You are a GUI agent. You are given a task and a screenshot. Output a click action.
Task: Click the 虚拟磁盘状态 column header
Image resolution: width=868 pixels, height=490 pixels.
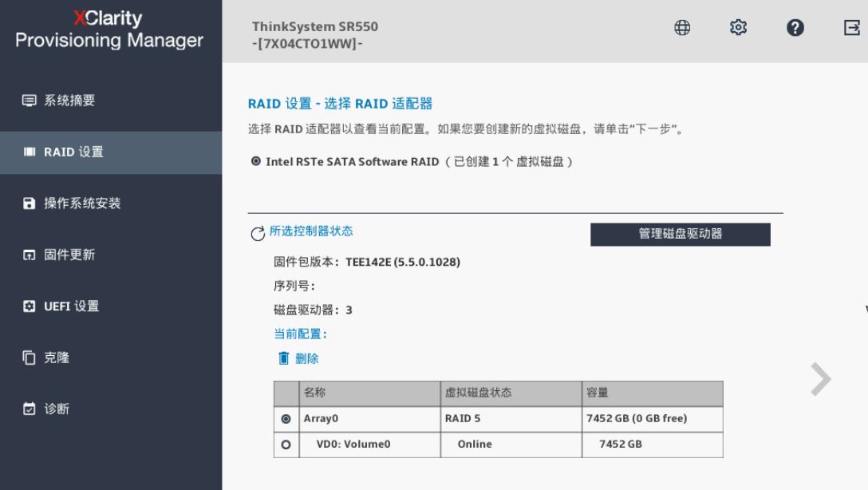[511, 393]
